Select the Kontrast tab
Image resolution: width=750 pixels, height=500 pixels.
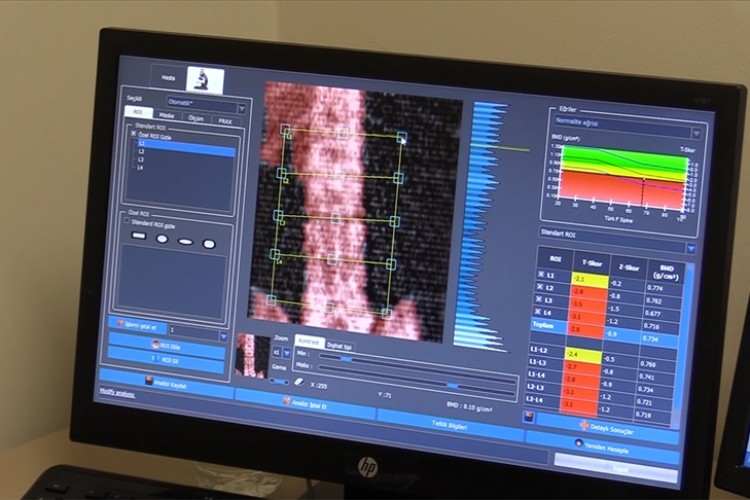pos(309,342)
